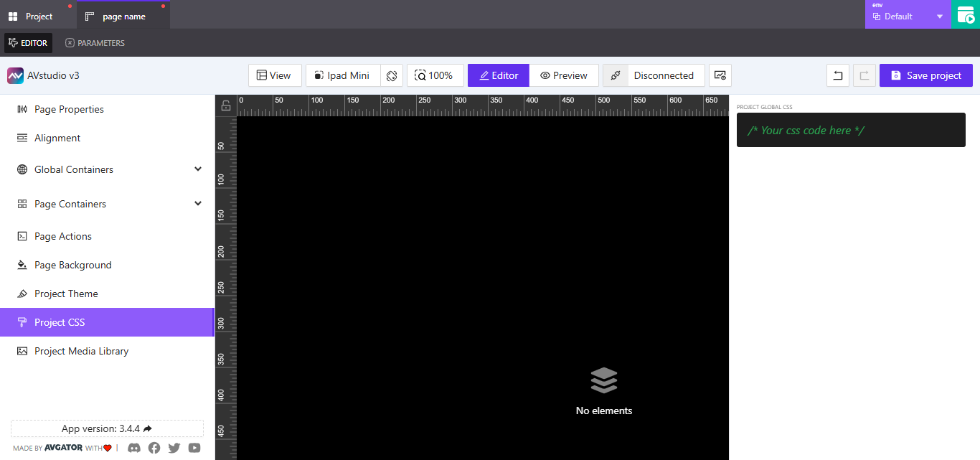Open App version 3.4.4 link

point(106,428)
